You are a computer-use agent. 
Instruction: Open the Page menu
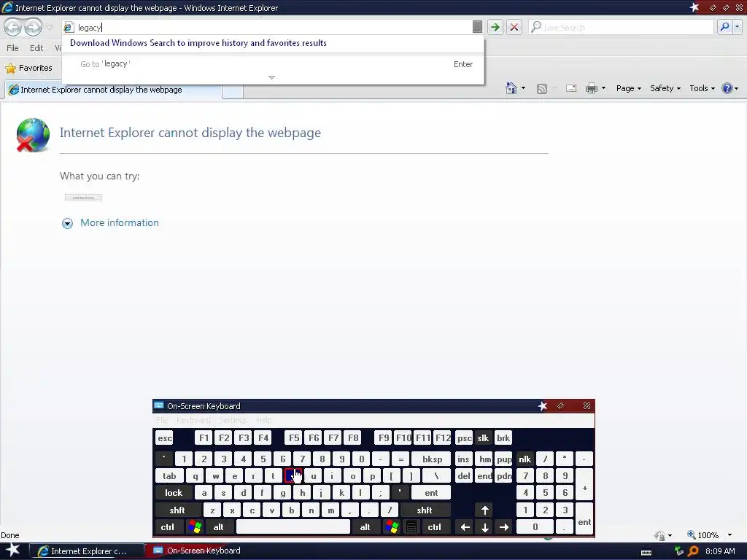click(628, 88)
